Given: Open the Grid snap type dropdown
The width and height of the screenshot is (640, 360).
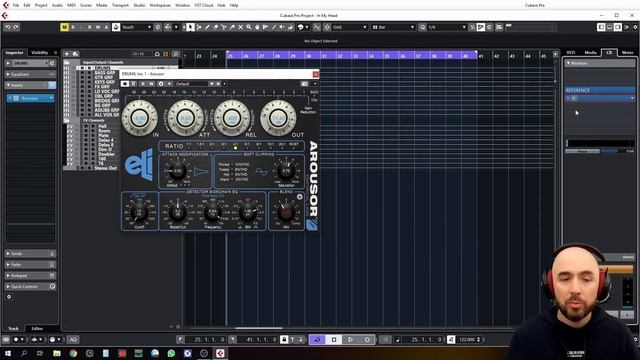Looking at the screenshot, I should 349,27.
